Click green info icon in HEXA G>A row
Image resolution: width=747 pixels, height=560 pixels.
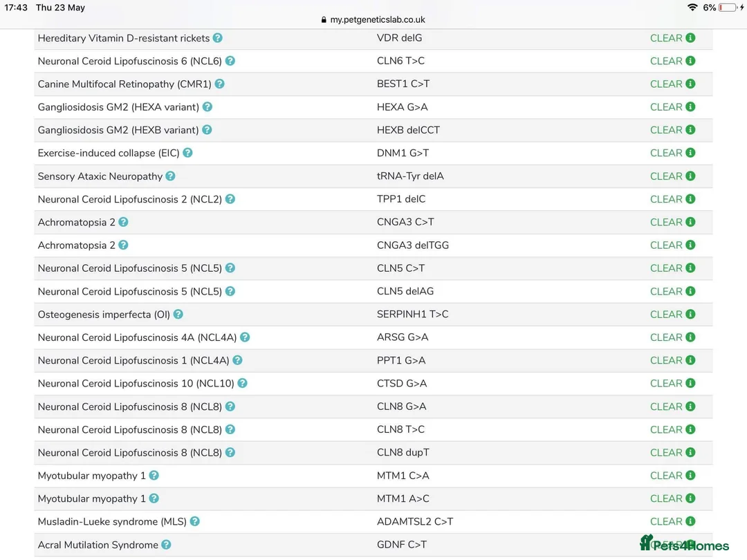pos(690,107)
